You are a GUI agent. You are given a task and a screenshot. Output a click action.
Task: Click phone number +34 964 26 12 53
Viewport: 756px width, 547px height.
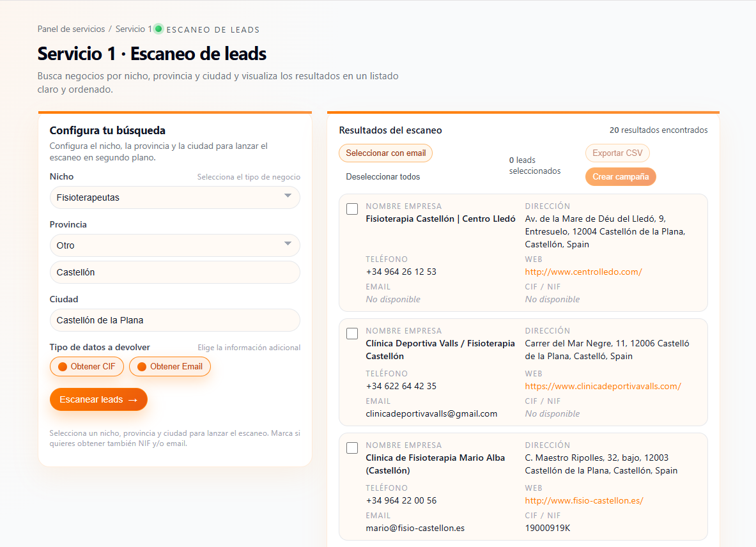[401, 272]
